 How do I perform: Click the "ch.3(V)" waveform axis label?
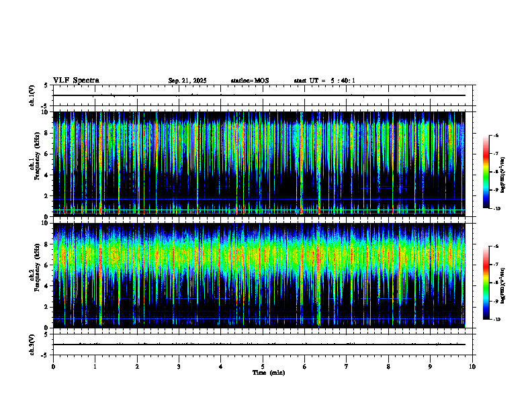click(32, 345)
